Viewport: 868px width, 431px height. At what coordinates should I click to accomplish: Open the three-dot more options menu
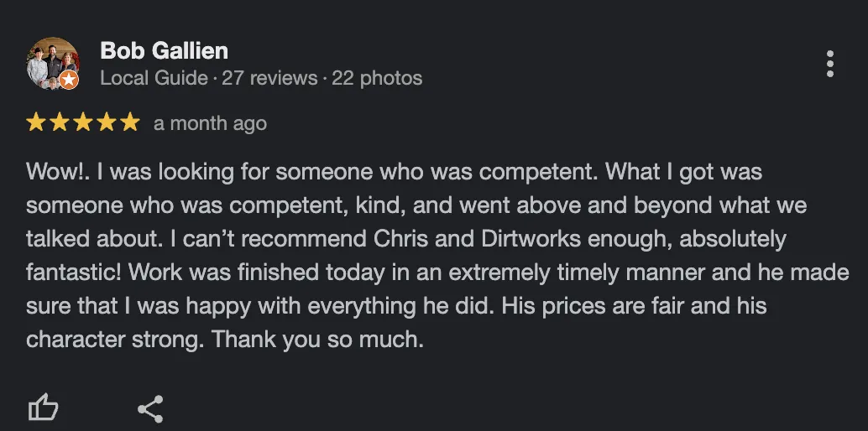pos(829,65)
